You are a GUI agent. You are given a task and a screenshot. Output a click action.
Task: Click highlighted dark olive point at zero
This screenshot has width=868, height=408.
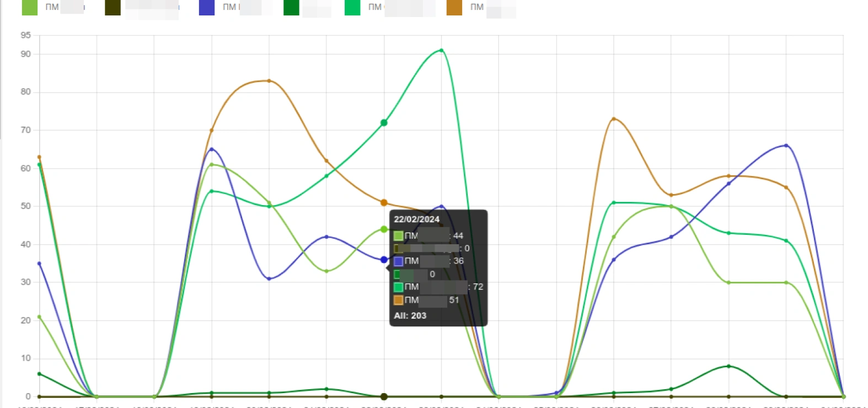coord(384,396)
